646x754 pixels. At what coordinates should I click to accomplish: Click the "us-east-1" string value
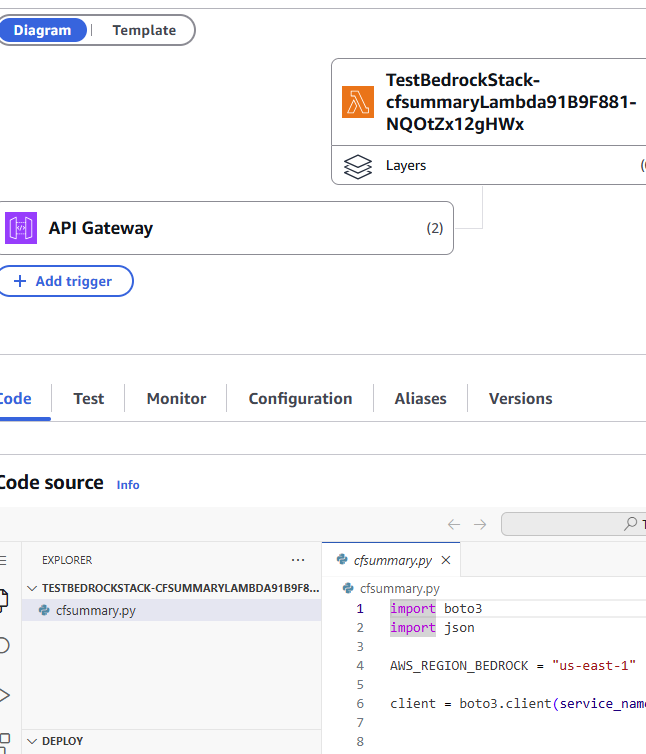click(x=594, y=666)
